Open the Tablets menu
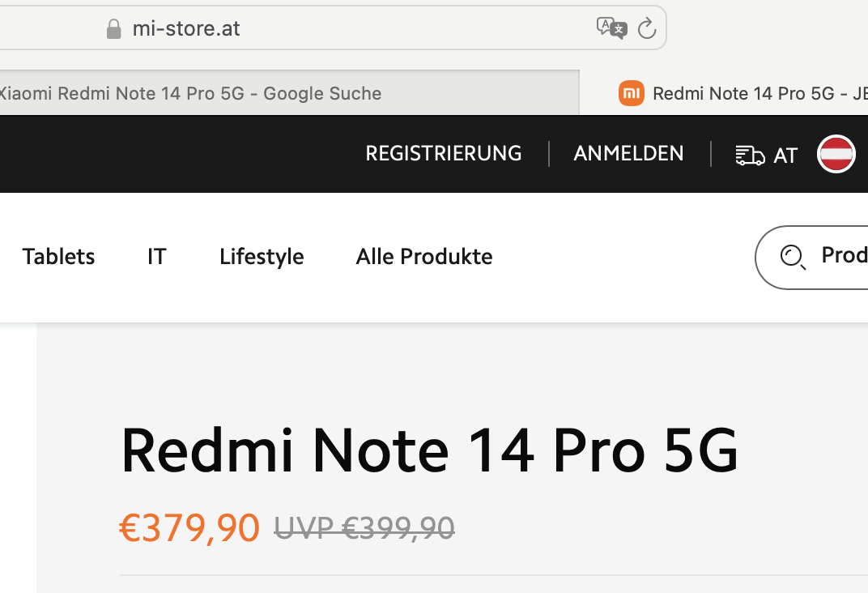The height and width of the screenshot is (593, 868). (58, 257)
